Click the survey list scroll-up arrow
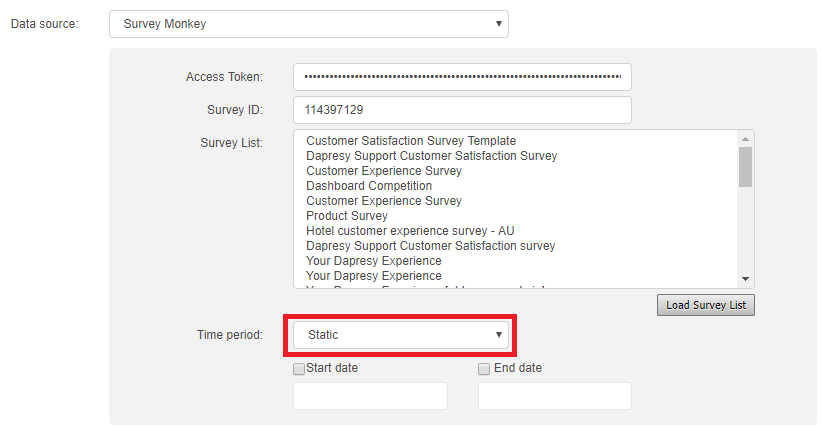Viewport: 821px width, 426px height. 746,139
